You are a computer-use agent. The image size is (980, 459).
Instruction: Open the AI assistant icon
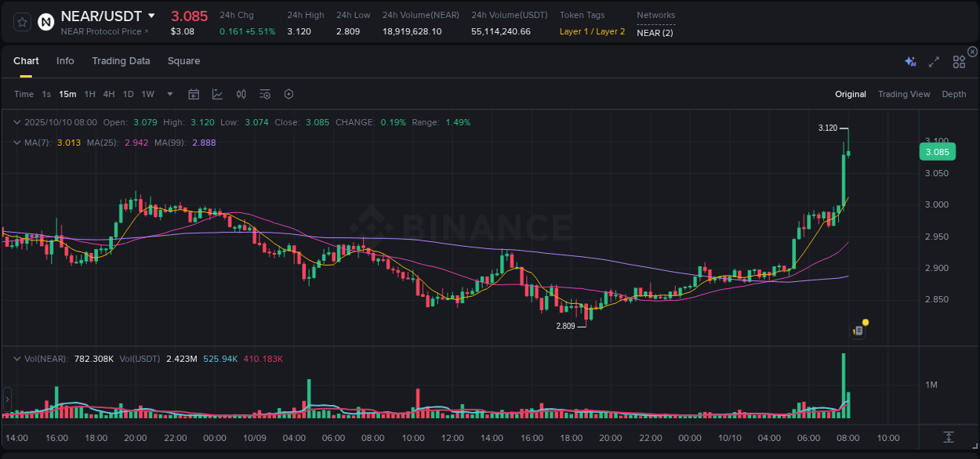point(910,60)
